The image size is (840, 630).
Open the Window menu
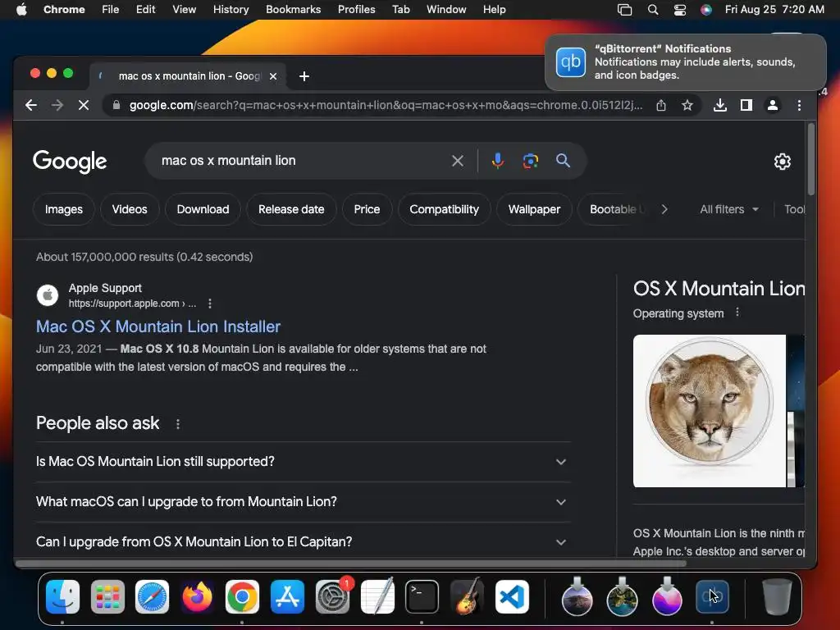(446, 10)
